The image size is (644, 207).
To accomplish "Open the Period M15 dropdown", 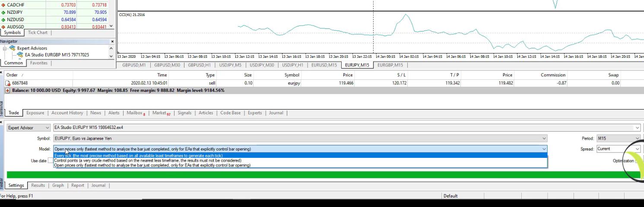I will click(x=617, y=138).
